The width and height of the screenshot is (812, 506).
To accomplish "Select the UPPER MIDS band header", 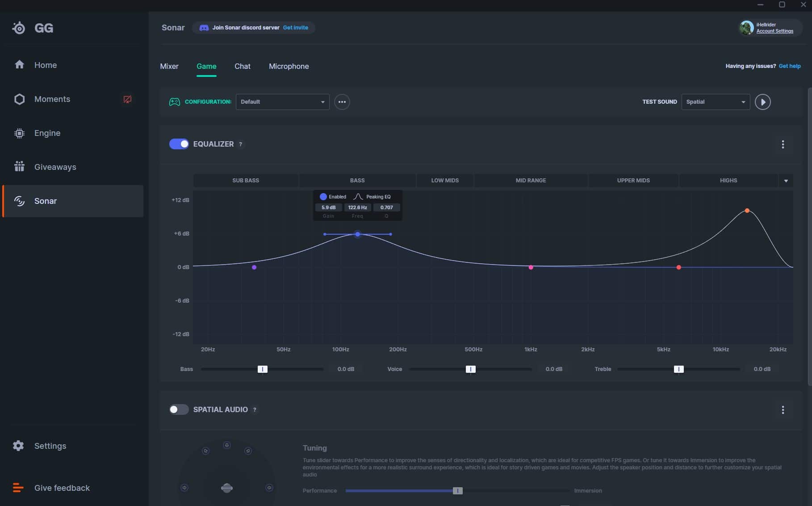I will pos(633,181).
